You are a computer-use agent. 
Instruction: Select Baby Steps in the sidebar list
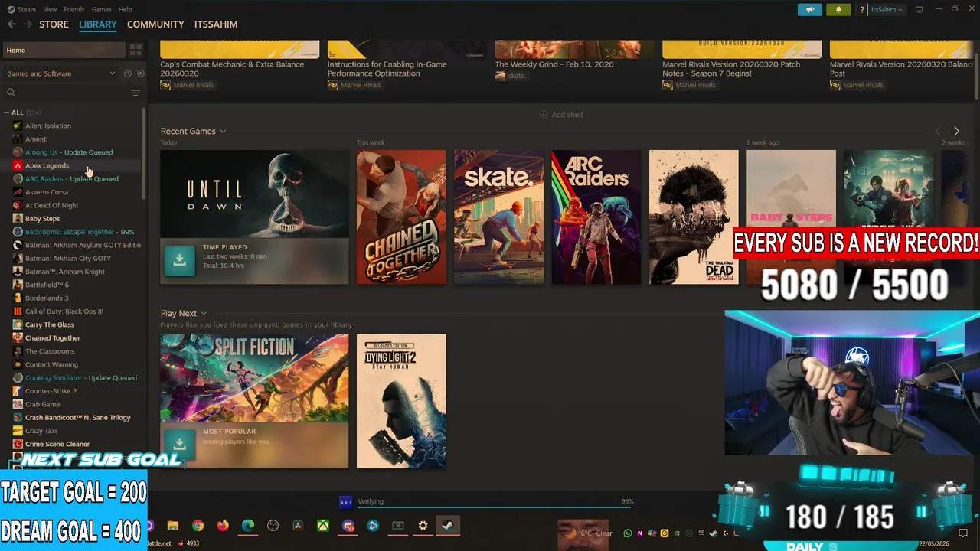tap(42, 218)
